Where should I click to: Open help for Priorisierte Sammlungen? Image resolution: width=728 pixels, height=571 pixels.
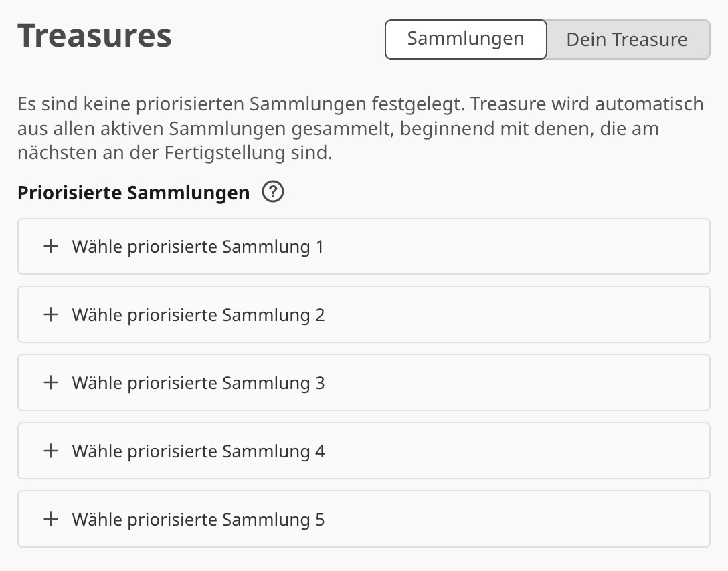[x=273, y=193]
